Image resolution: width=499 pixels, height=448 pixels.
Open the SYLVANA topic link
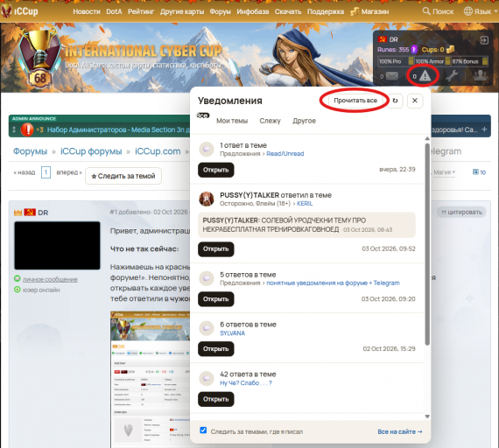tap(232, 333)
